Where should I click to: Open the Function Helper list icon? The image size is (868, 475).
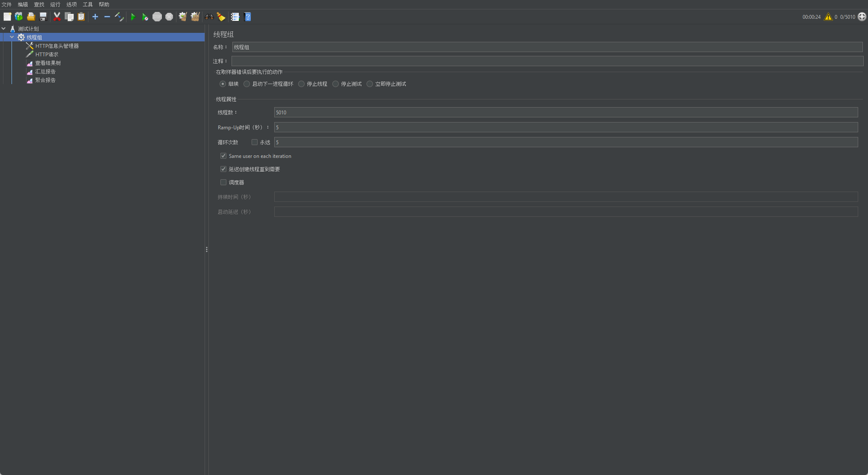(x=235, y=17)
